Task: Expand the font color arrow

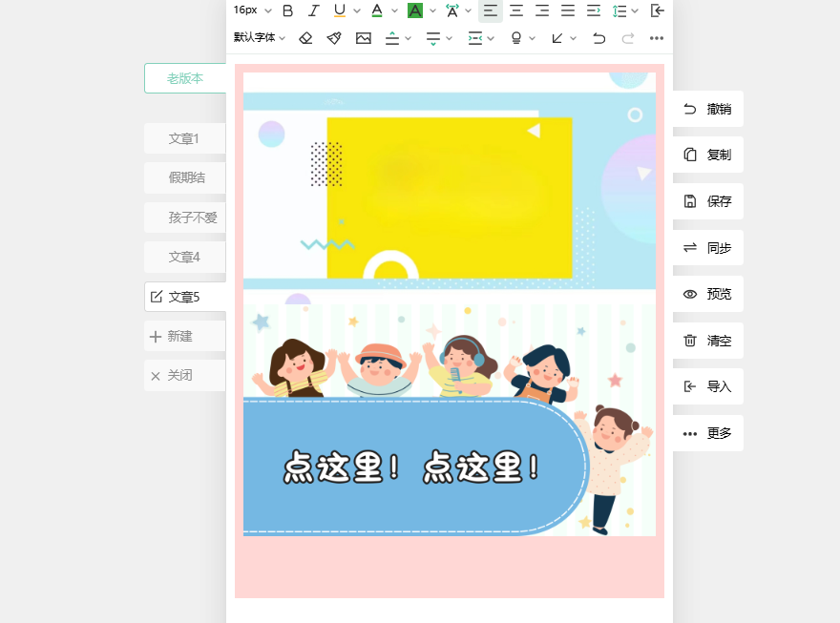Action: tap(395, 10)
